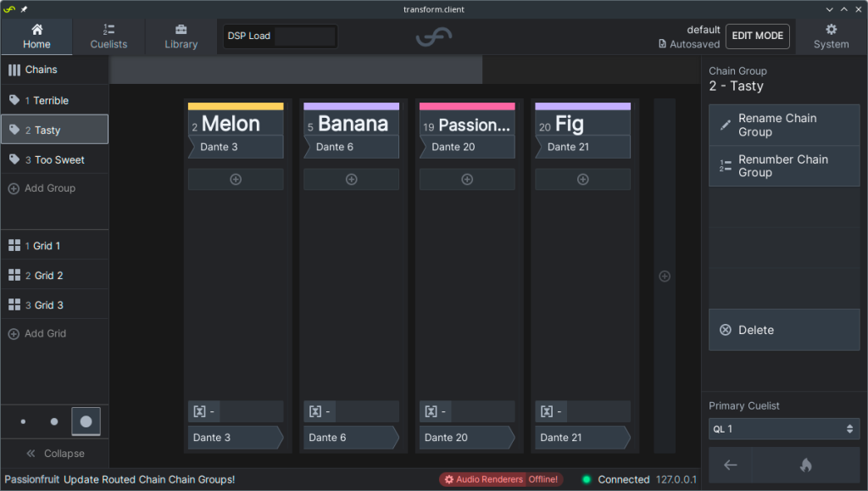
Task: Open the Primary Cuelist QL 1 dropdown
Action: pos(784,429)
